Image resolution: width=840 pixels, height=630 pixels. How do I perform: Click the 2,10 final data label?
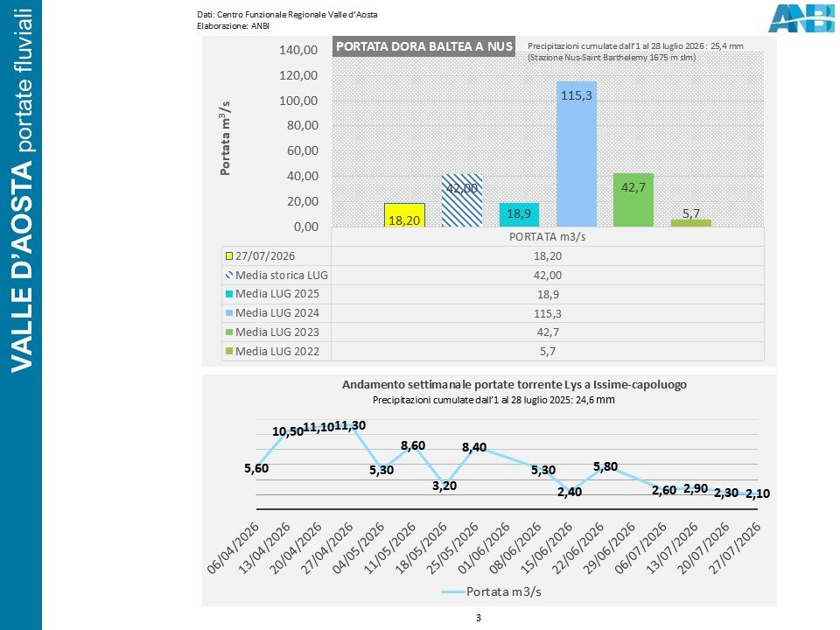(758, 493)
